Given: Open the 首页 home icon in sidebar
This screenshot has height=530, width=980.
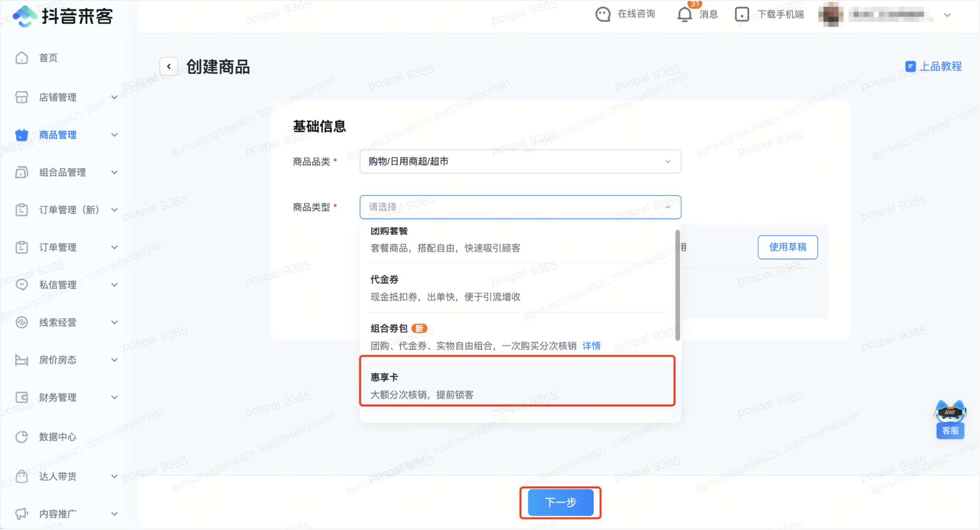Looking at the screenshot, I should (x=21, y=58).
